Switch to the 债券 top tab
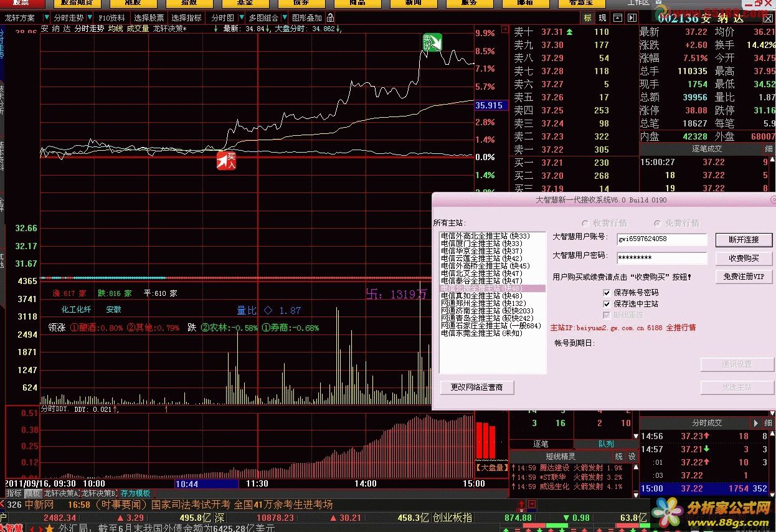 point(301,3)
